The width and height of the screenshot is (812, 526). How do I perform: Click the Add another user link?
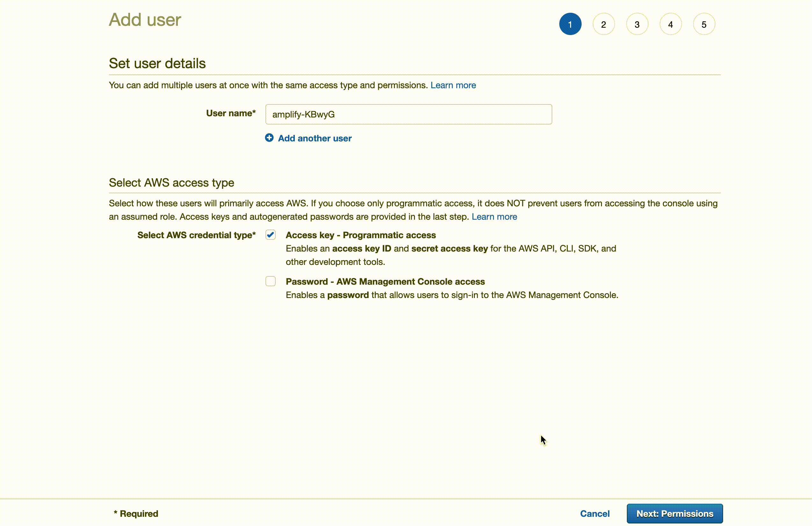[315, 138]
